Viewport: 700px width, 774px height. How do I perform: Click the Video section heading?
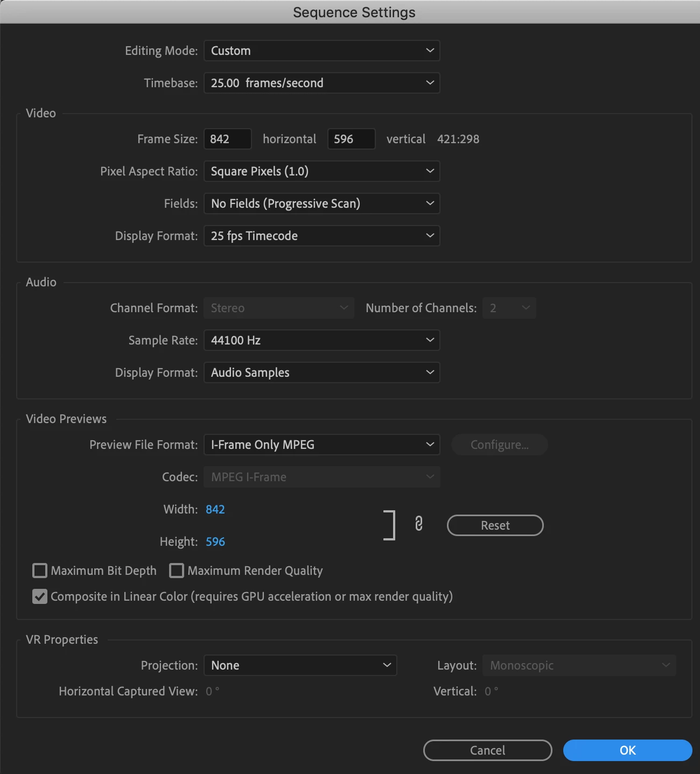[x=41, y=113]
